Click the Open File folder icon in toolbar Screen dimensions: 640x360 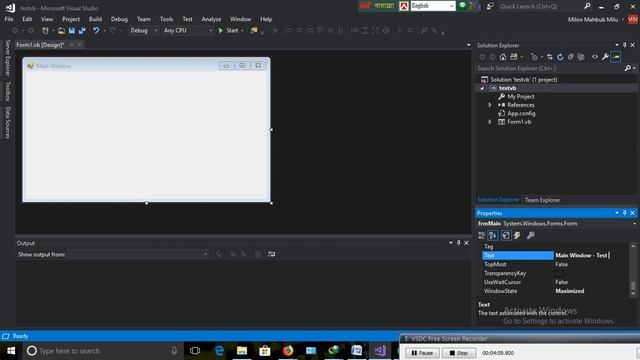click(61, 31)
